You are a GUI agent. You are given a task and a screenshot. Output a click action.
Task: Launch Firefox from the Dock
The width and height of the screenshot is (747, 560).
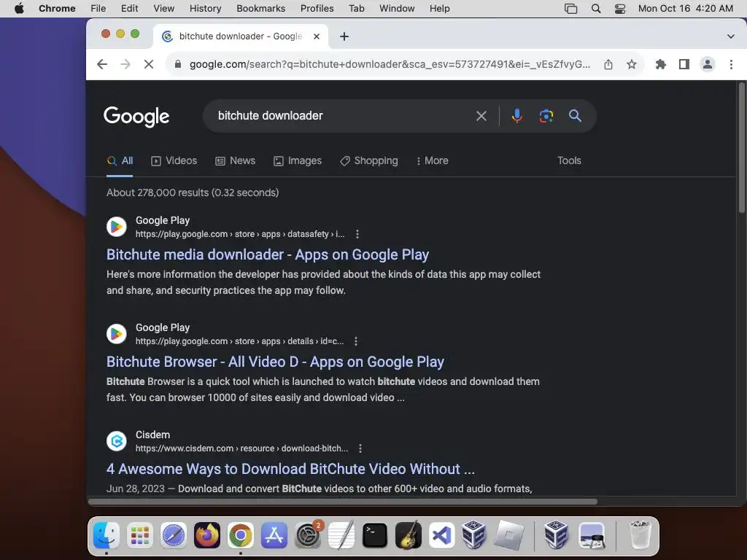pyautogui.click(x=206, y=535)
